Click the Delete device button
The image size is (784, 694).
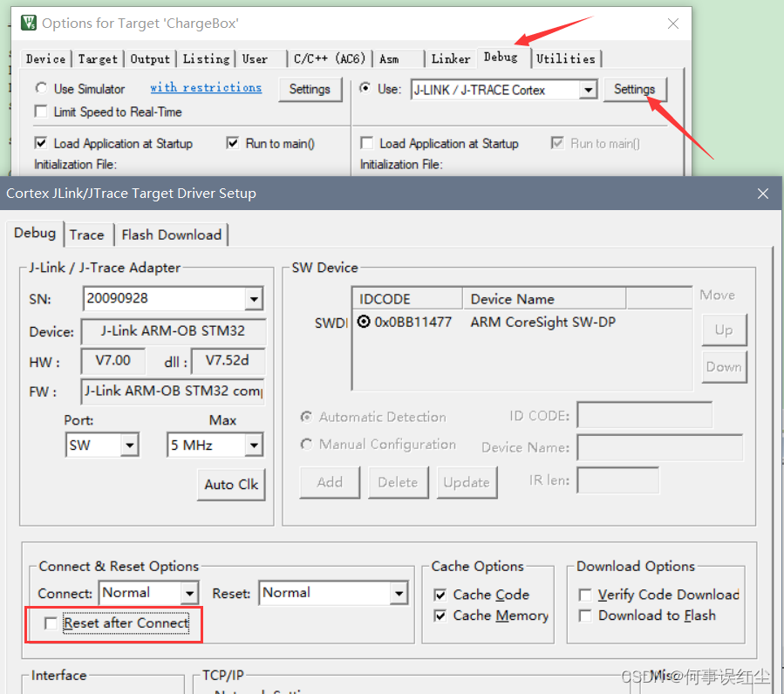(x=398, y=482)
